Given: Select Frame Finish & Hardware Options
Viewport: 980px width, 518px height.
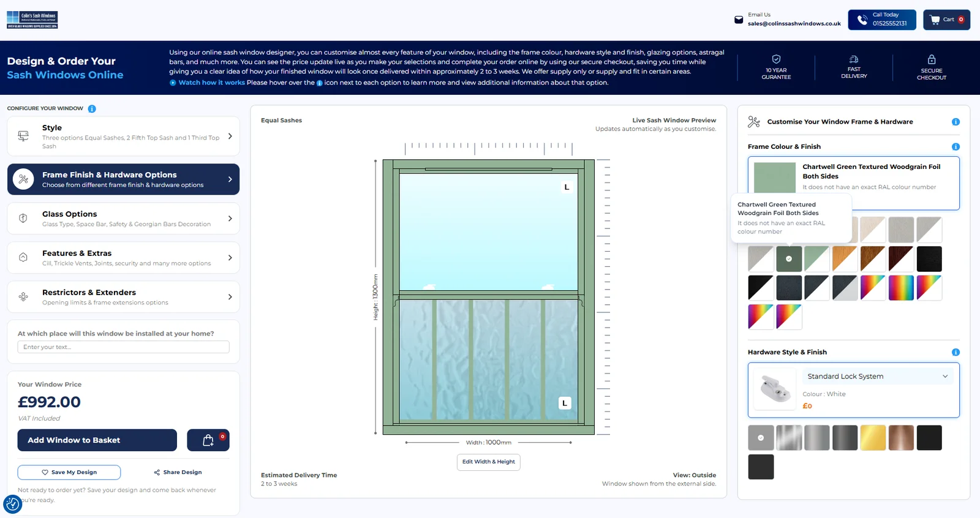Looking at the screenshot, I should pyautogui.click(x=123, y=179).
